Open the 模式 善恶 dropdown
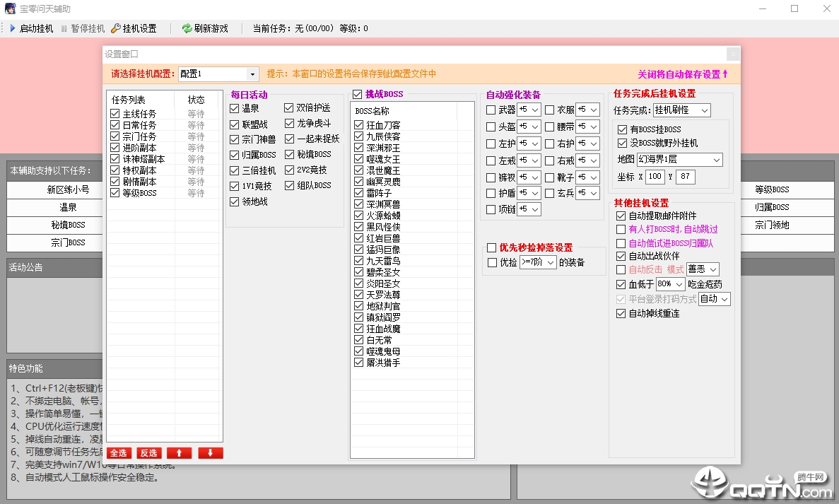Viewport: 839px width, 504px height. [712, 269]
